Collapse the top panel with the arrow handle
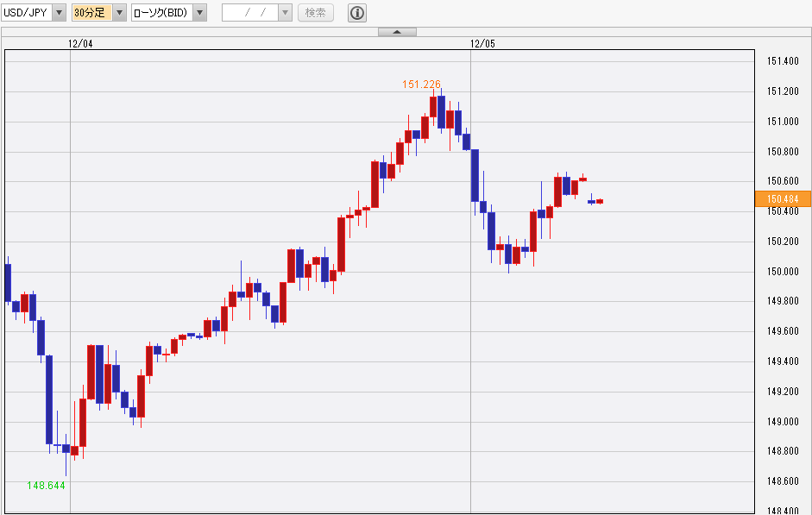Screen dimensions: 812x515 tap(397, 32)
